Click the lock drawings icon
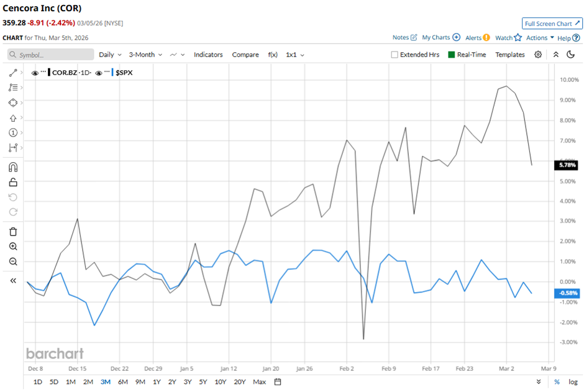Image resolution: width=584 pixels, height=392 pixels. [13, 182]
